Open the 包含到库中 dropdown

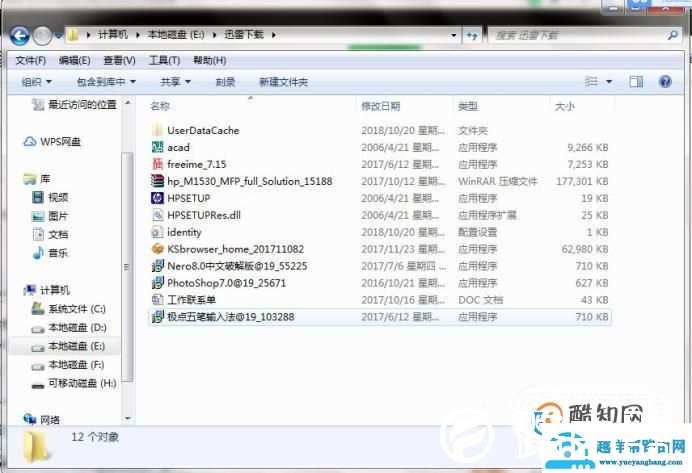106,82
